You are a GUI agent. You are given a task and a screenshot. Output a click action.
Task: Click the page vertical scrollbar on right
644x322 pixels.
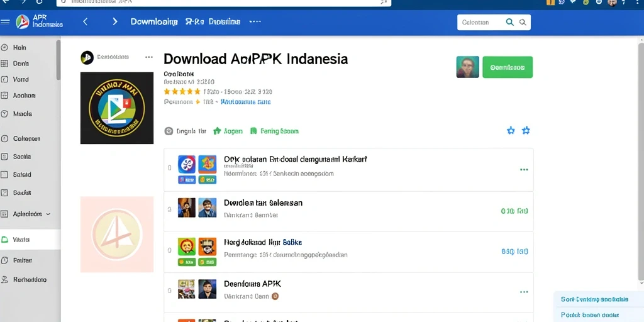641,160
